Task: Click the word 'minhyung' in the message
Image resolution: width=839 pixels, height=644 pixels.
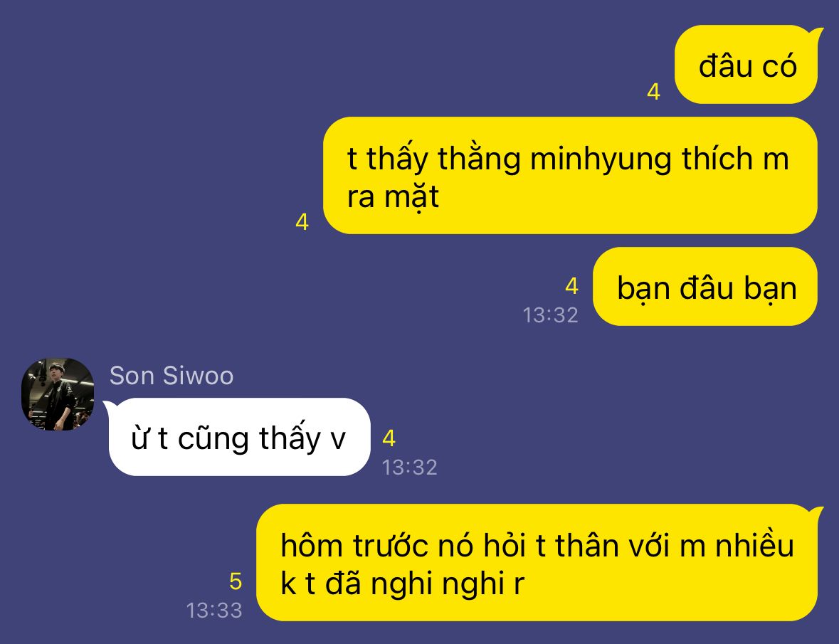Action: [x=601, y=159]
